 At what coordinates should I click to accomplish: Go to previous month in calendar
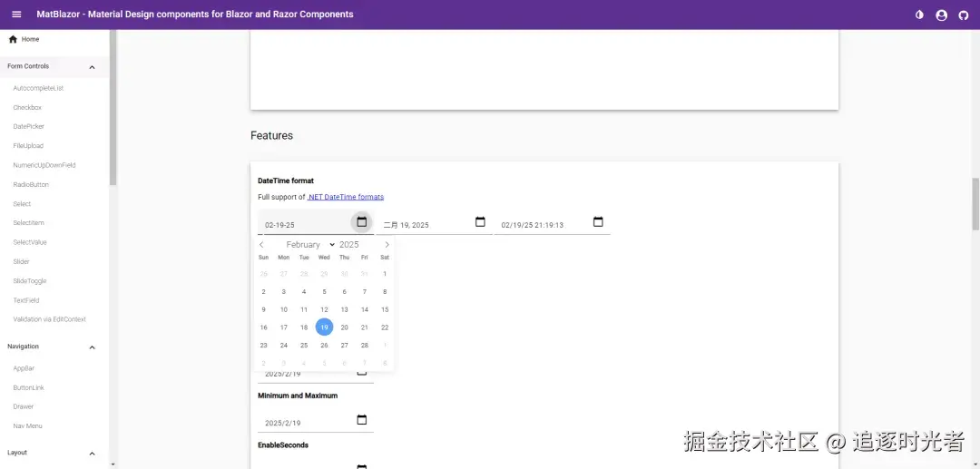click(x=262, y=245)
